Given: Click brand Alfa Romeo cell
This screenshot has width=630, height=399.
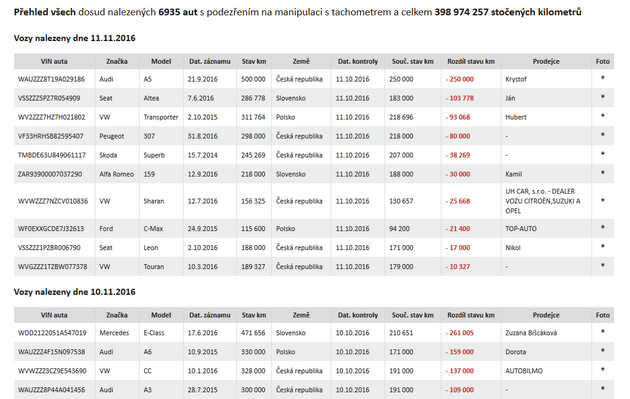Looking at the screenshot, I should pos(117,174).
